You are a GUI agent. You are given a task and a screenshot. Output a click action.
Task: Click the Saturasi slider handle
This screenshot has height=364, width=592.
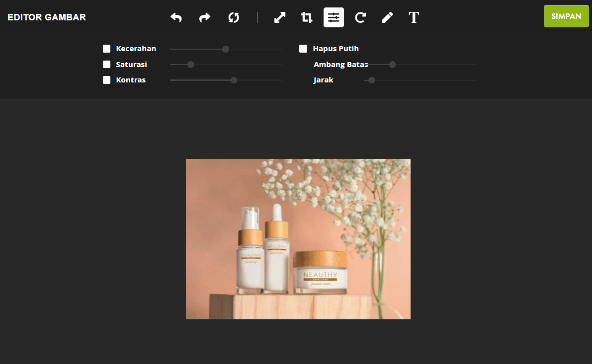[x=190, y=64]
